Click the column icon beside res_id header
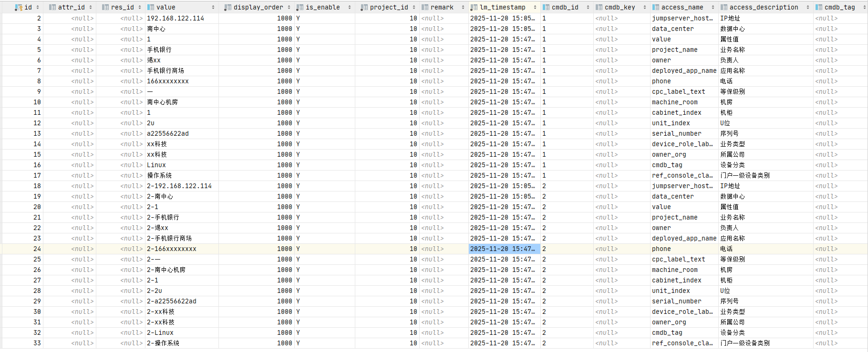The width and height of the screenshot is (868, 352). click(105, 7)
